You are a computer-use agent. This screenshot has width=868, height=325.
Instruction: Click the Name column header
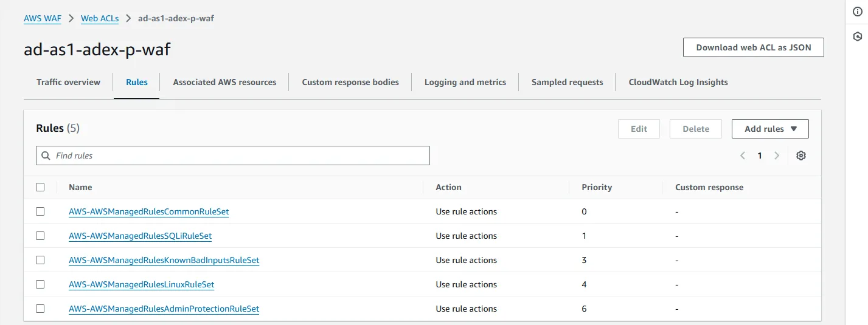80,187
